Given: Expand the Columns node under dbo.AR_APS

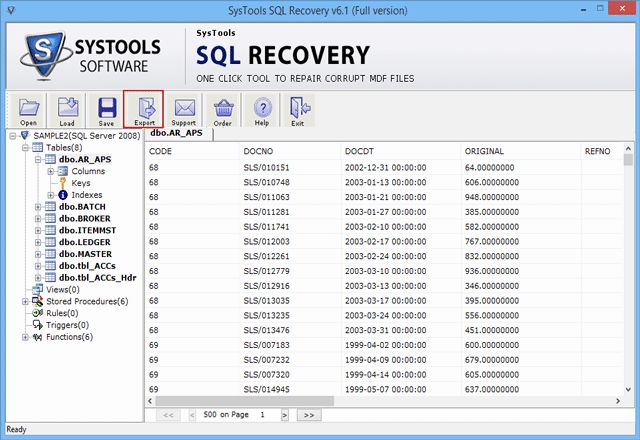Looking at the screenshot, I should coord(51,171).
